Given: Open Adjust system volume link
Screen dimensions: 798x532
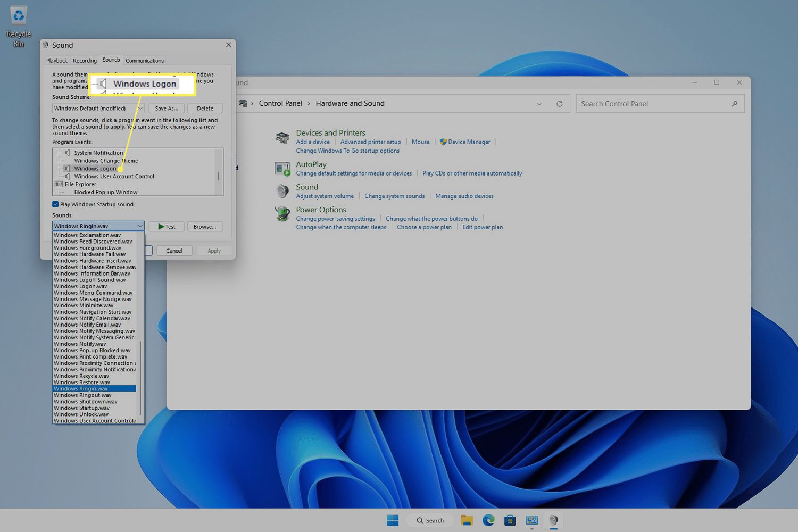Looking at the screenshot, I should [325, 196].
